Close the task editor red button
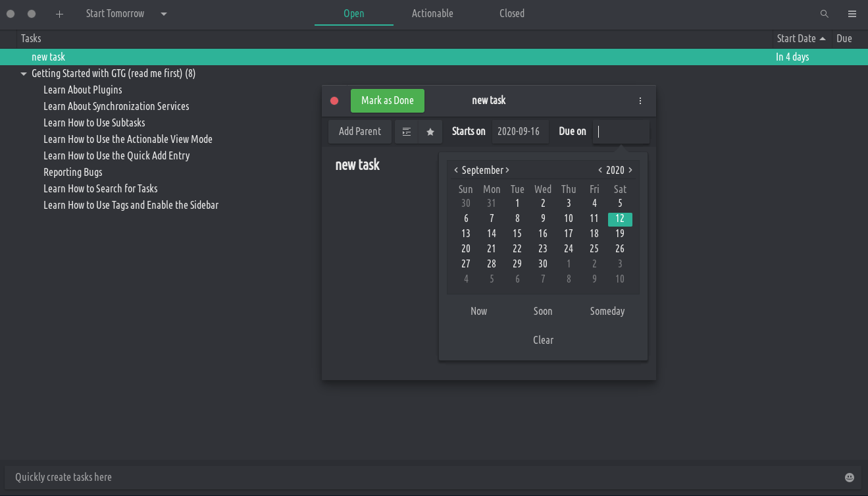Image resolution: width=868 pixels, height=496 pixels. coord(334,101)
